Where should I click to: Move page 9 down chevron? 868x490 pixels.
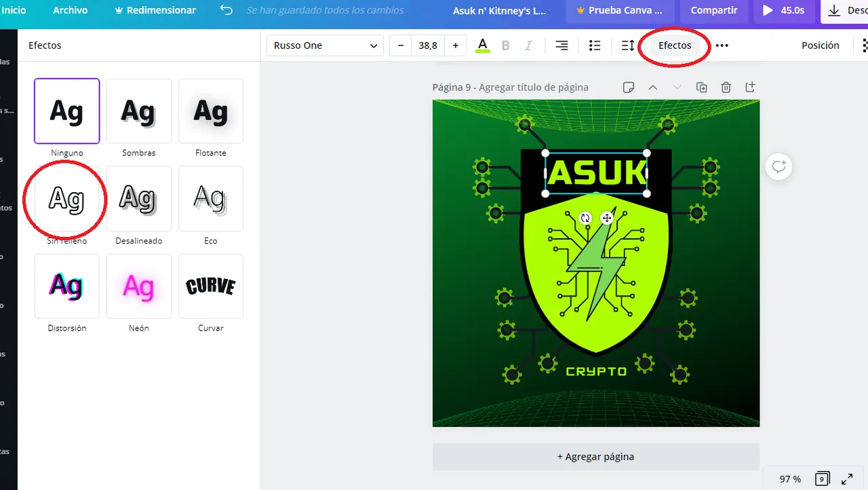coord(677,88)
